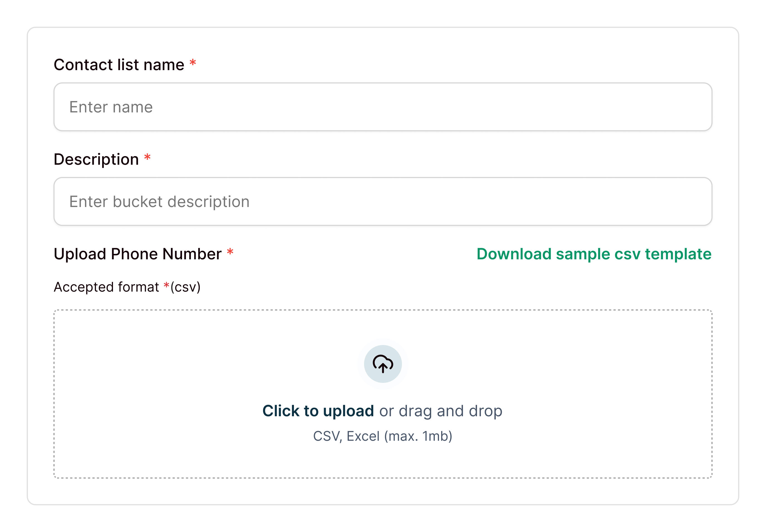This screenshot has height=532, width=766.
Task: Click the "Accepted format" text
Action: tap(106, 287)
